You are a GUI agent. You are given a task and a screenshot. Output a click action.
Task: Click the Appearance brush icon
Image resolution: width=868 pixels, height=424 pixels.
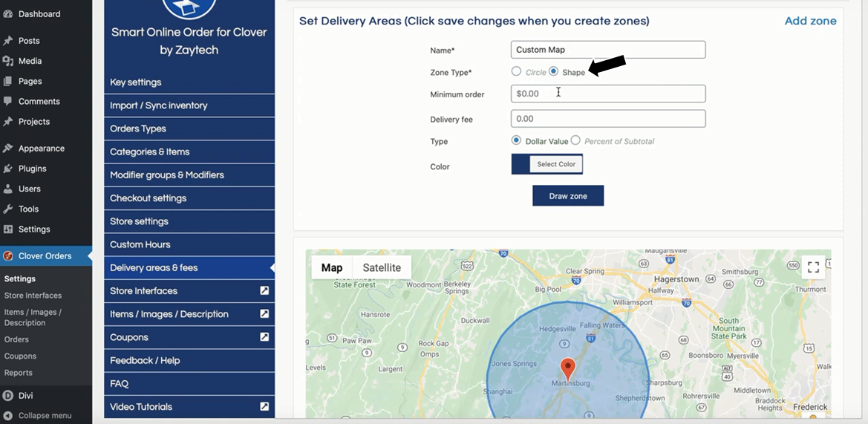7,149
